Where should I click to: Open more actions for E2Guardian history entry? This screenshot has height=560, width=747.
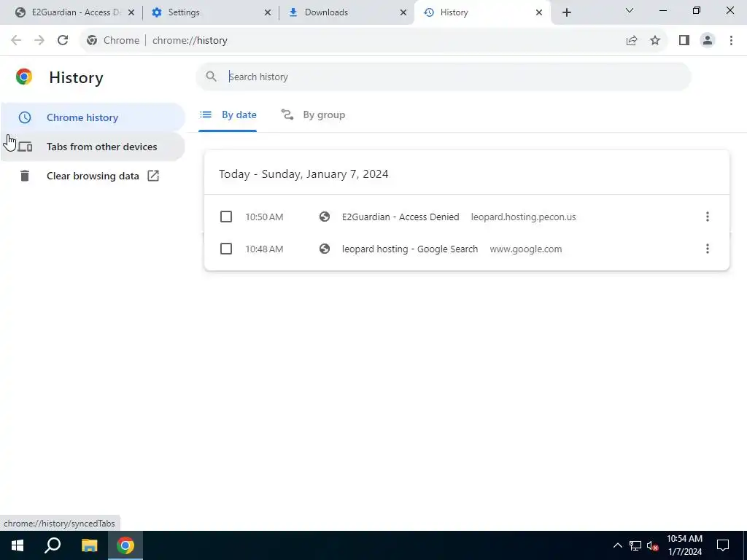708,217
